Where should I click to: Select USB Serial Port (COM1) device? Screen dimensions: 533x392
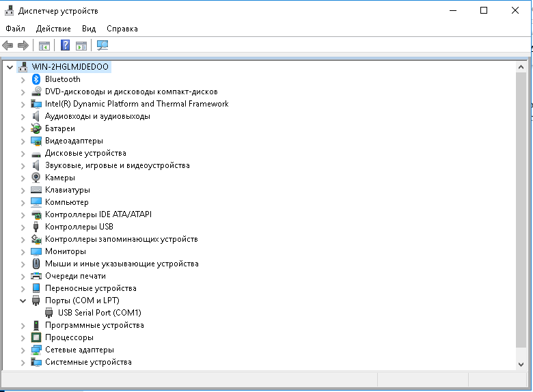[99, 313]
